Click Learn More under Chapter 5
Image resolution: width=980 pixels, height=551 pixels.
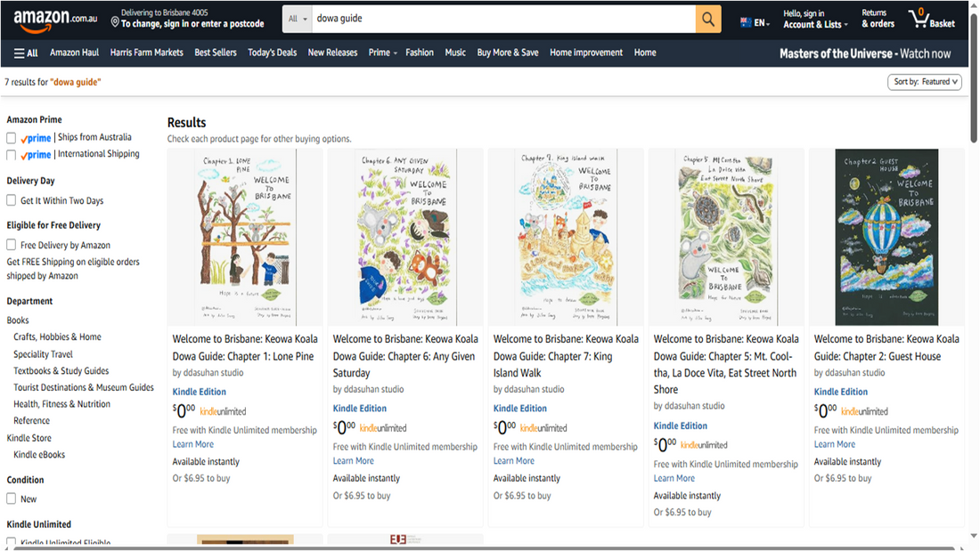pyautogui.click(x=674, y=478)
